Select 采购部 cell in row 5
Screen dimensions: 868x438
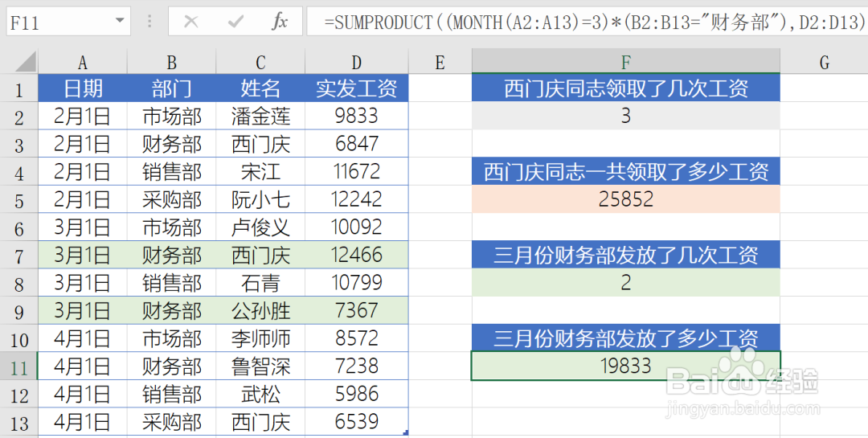[x=172, y=199]
